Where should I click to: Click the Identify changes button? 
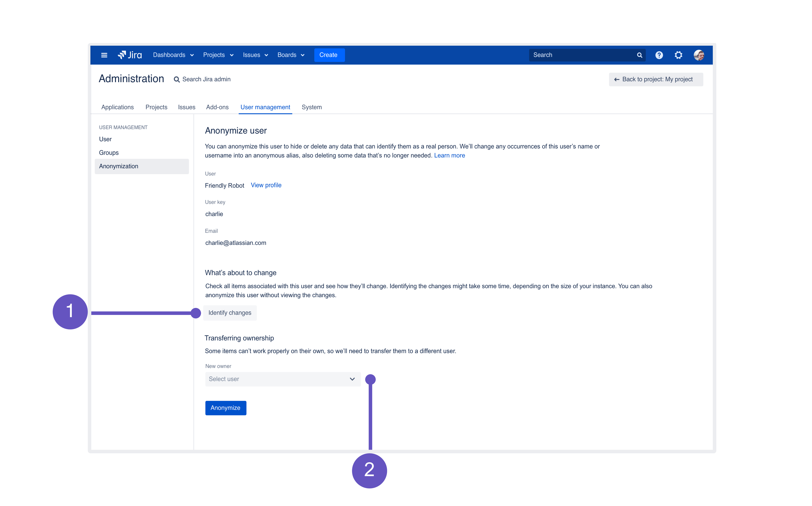[x=230, y=313]
